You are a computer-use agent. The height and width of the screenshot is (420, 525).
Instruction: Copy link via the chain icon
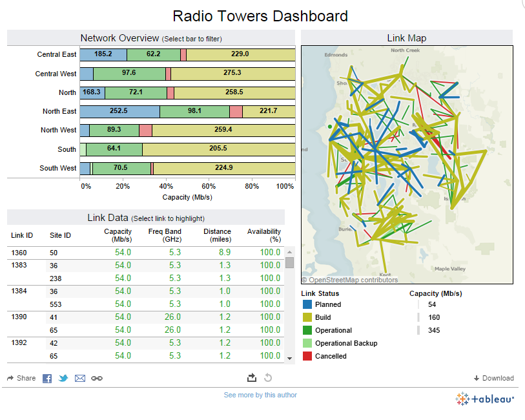(x=97, y=379)
